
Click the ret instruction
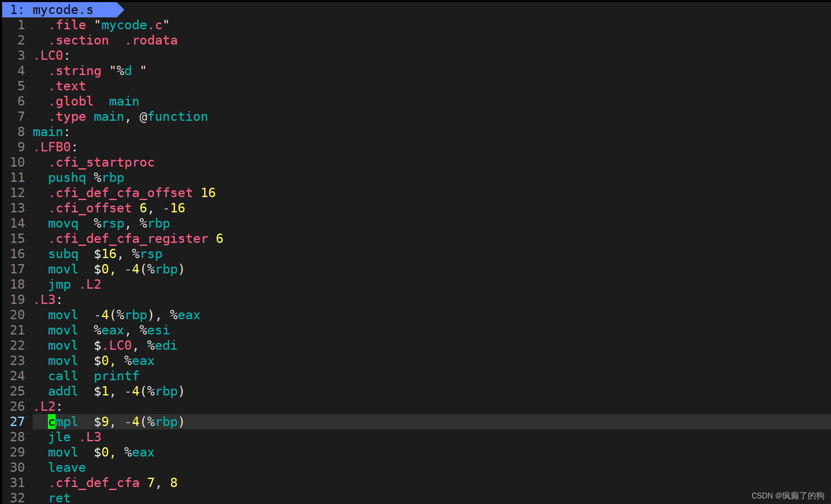[x=59, y=498]
